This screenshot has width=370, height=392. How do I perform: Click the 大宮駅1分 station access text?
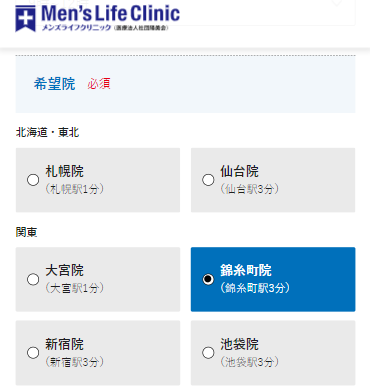pos(75,288)
